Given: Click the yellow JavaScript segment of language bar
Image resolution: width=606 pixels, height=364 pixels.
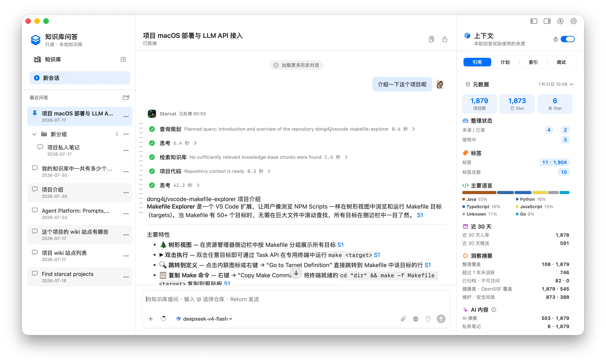Looking at the screenshot, I should pyautogui.click(x=539, y=193).
